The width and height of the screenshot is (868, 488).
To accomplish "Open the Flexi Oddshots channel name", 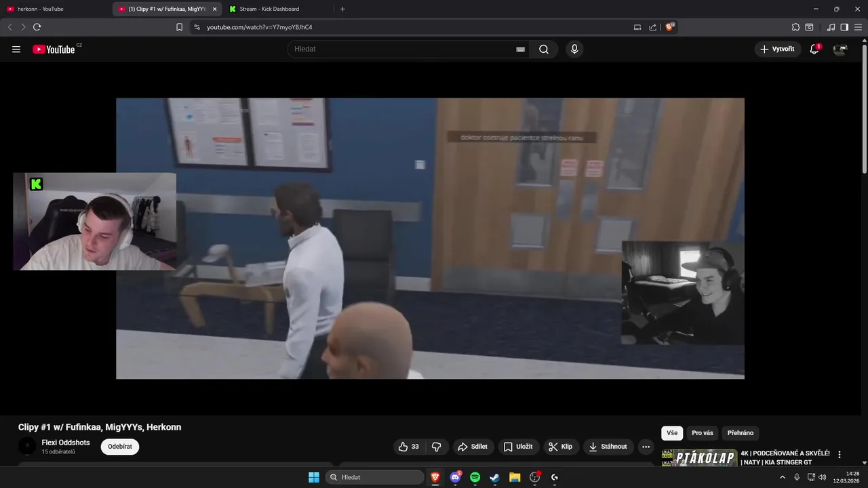I will point(66,443).
